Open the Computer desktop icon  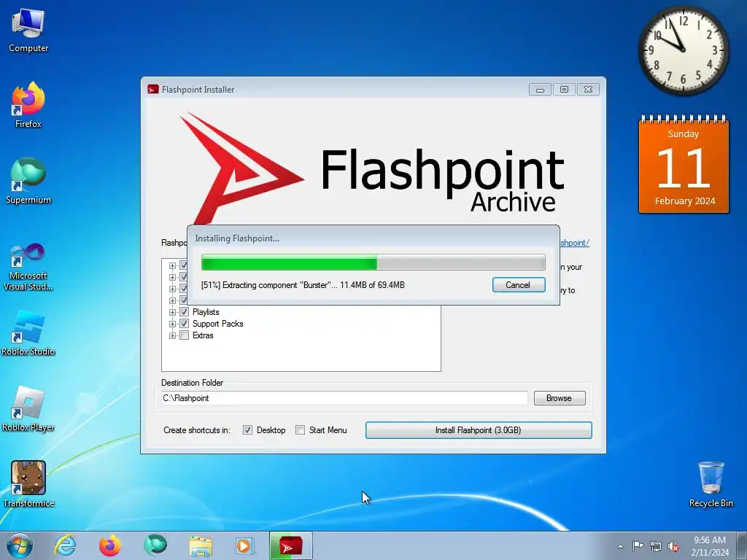pos(28,29)
